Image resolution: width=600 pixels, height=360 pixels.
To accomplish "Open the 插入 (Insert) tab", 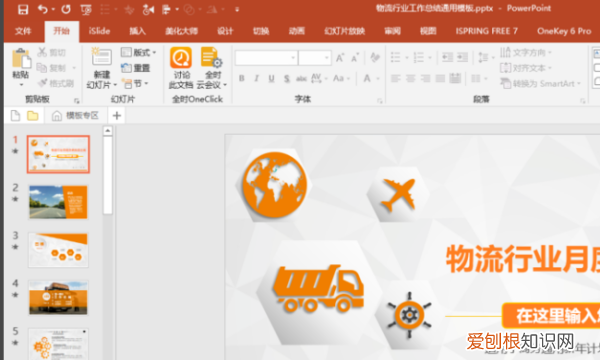I will (137, 31).
